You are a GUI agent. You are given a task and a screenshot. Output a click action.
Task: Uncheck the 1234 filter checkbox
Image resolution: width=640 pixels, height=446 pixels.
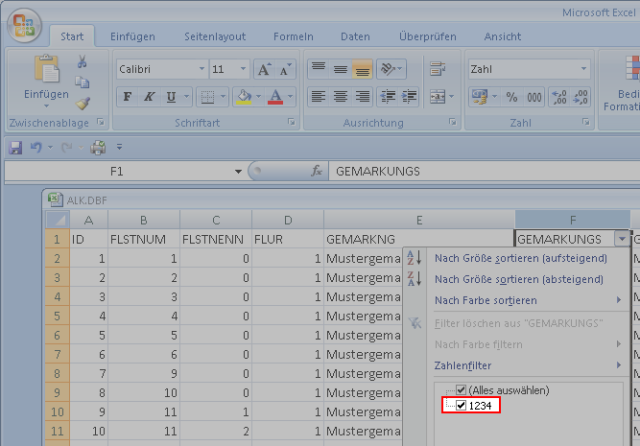click(x=461, y=405)
